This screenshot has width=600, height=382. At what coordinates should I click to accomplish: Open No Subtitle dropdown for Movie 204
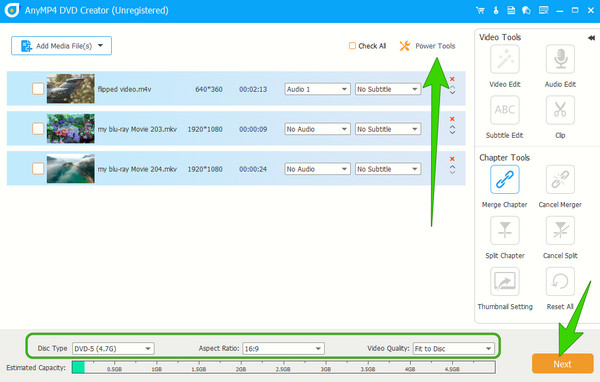pyautogui.click(x=388, y=169)
